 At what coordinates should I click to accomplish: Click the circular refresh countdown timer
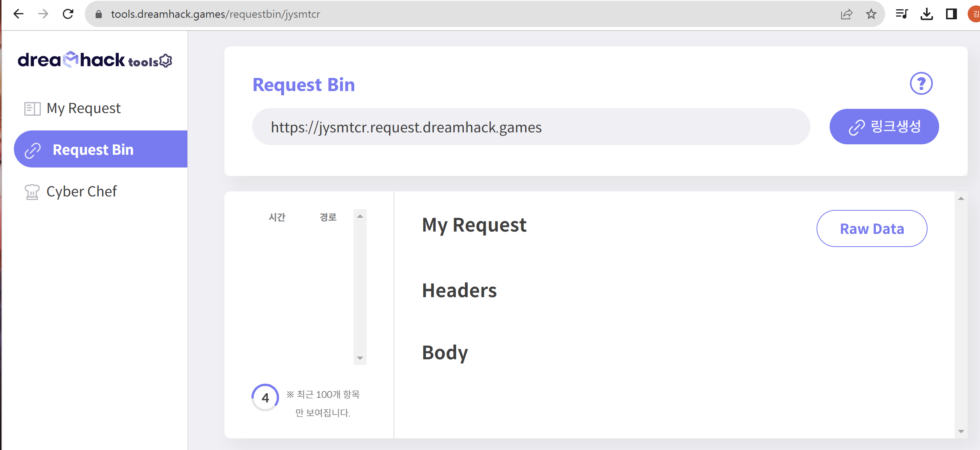[x=265, y=398]
